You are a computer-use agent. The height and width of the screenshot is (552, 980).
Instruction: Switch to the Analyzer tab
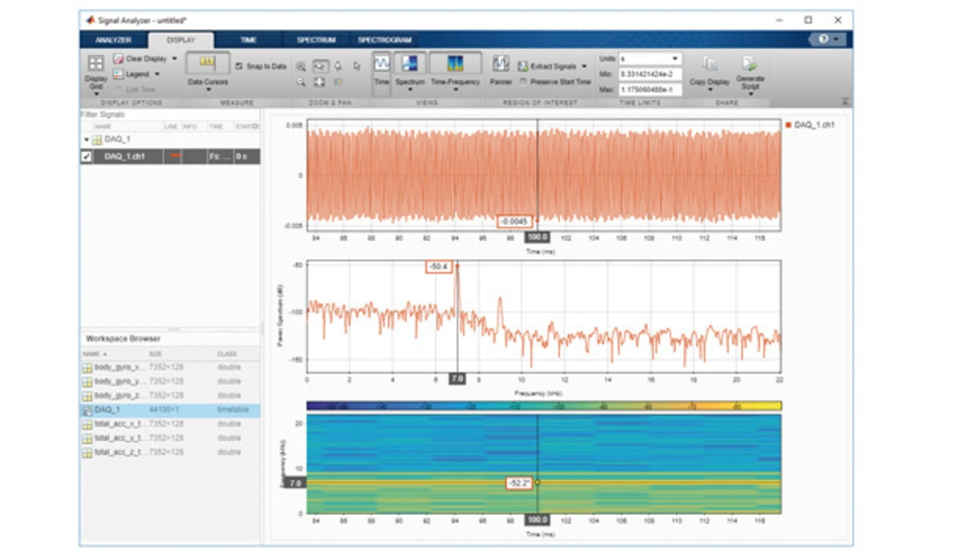(113, 40)
